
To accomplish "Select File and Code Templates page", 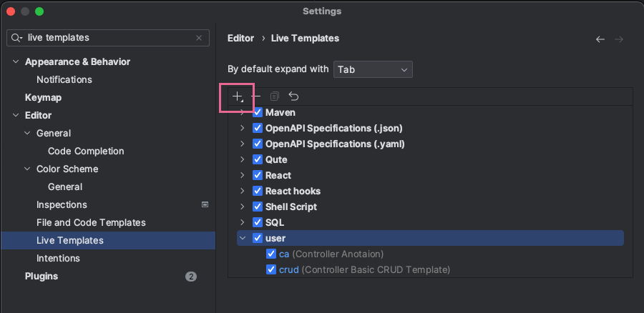I will [x=91, y=222].
